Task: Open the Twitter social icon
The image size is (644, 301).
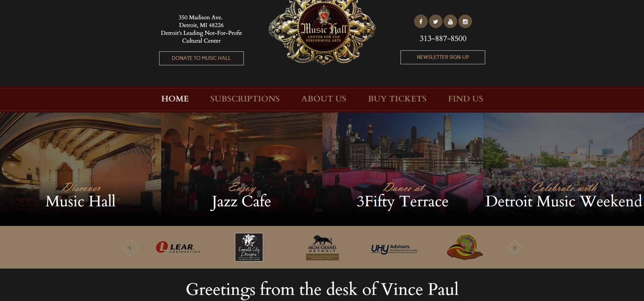Action: [x=435, y=22]
